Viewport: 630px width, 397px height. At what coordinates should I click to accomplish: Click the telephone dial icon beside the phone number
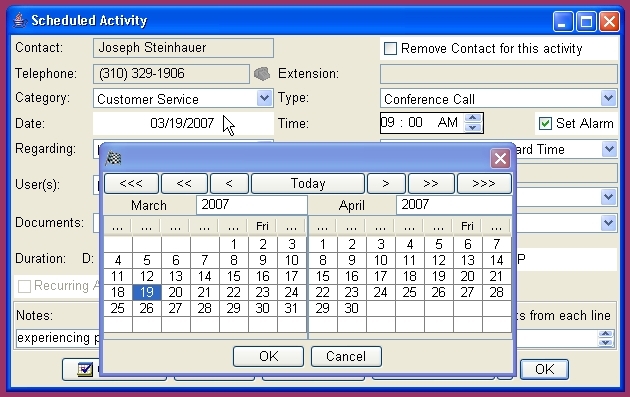tap(262, 74)
